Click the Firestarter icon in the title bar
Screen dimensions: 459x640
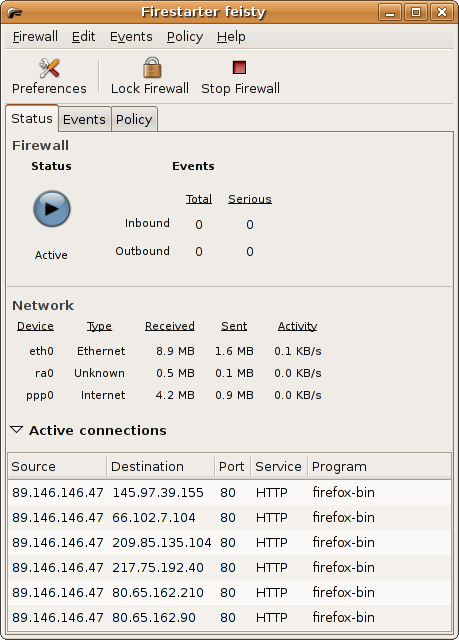pos(16,12)
